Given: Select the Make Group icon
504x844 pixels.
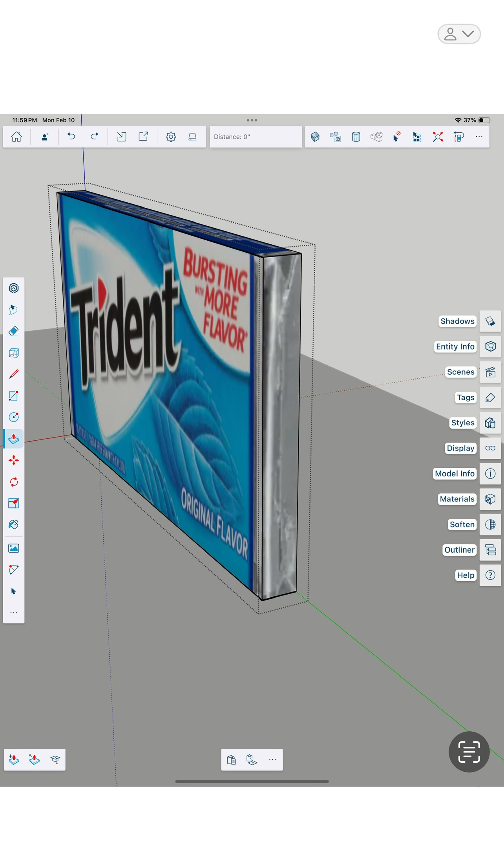Looking at the screenshot, I should (x=335, y=137).
